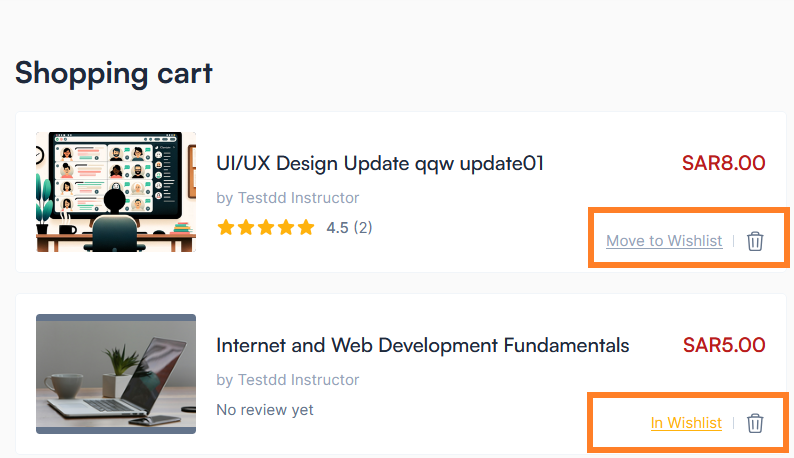
Task: Open the laptop course thumbnail image
Action: pyautogui.click(x=116, y=374)
